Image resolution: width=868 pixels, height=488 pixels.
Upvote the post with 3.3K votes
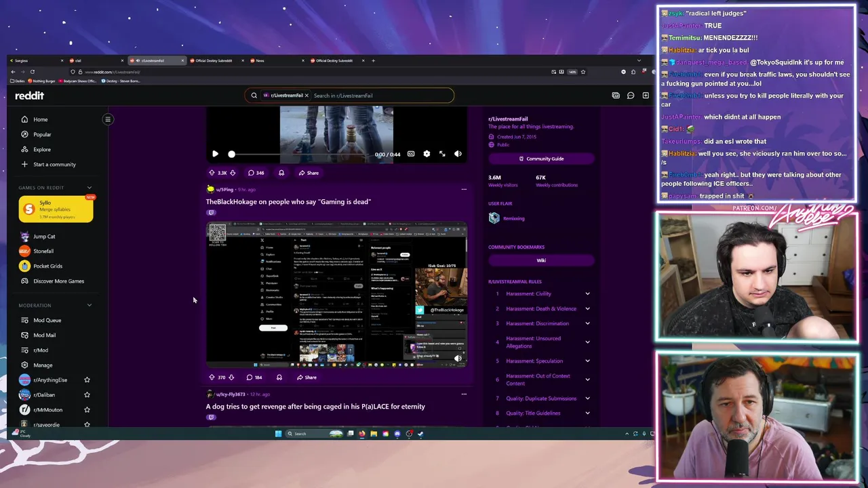click(x=212, y=173)
